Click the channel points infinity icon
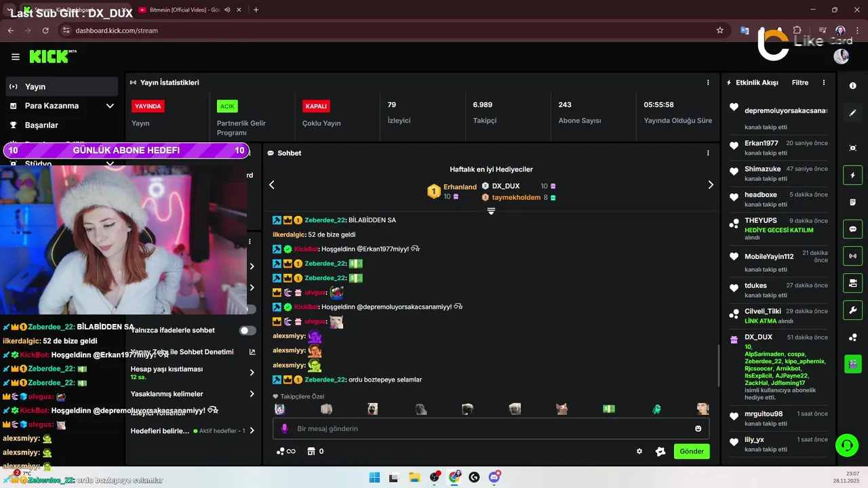Screen dimensions: 868x488 pos(285,451)
